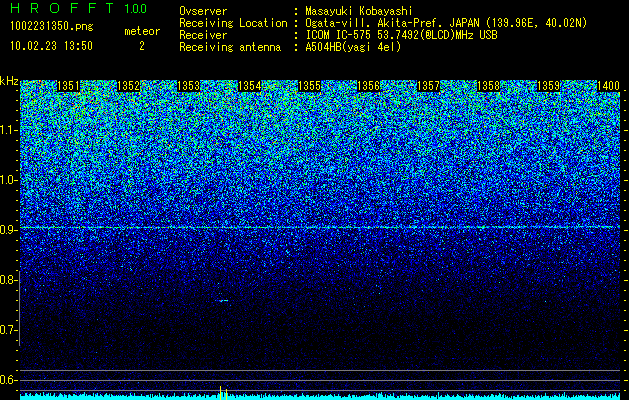Click the 1.1 kHz axis label
Screen dimensions: 629x400
tap(9, 130)
